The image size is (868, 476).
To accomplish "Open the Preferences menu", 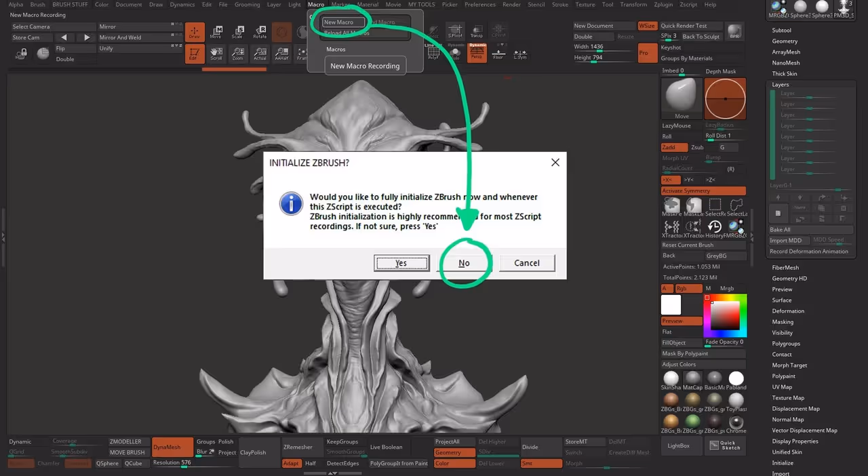I will [x=480, y=5].
